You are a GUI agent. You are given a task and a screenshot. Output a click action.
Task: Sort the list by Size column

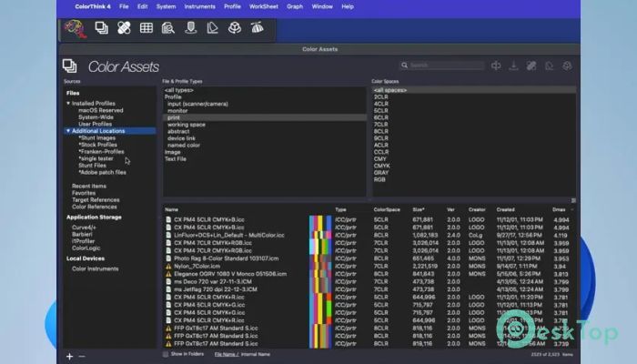pos(419,209)
